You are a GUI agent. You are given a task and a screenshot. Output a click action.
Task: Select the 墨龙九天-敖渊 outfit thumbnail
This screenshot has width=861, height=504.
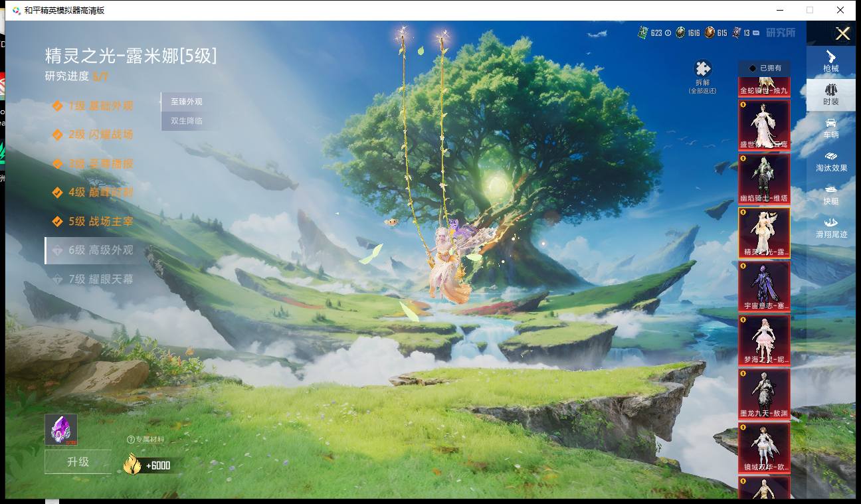(764, 394)
